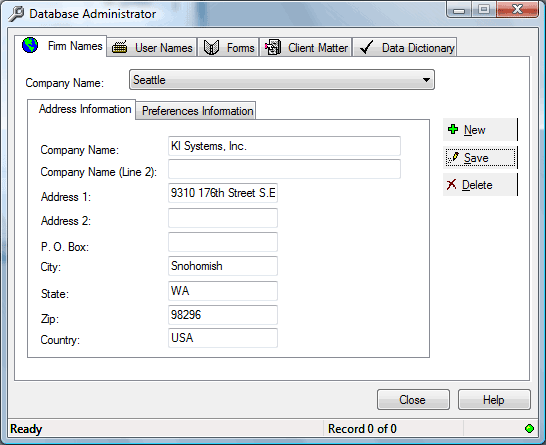
Task: Click the green status indicator light
Action: coord(529,429)
